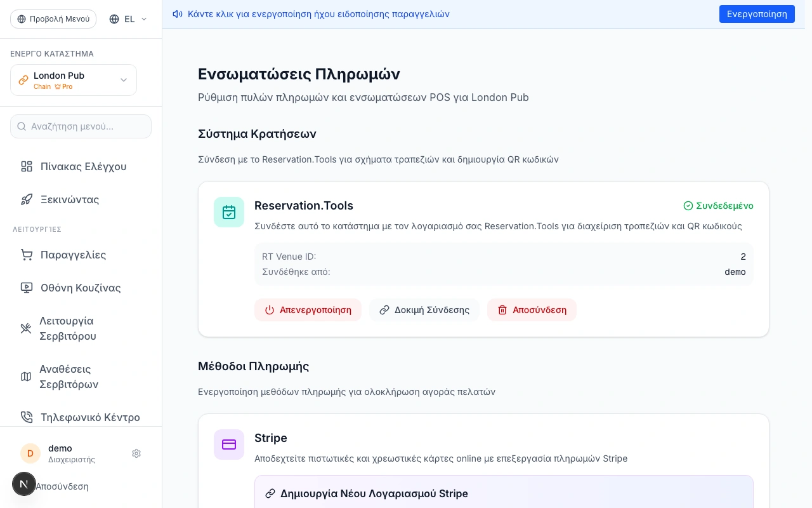Click the Διαχειριστής role label
The image size is (812, 508).
(x=72, y=460)
